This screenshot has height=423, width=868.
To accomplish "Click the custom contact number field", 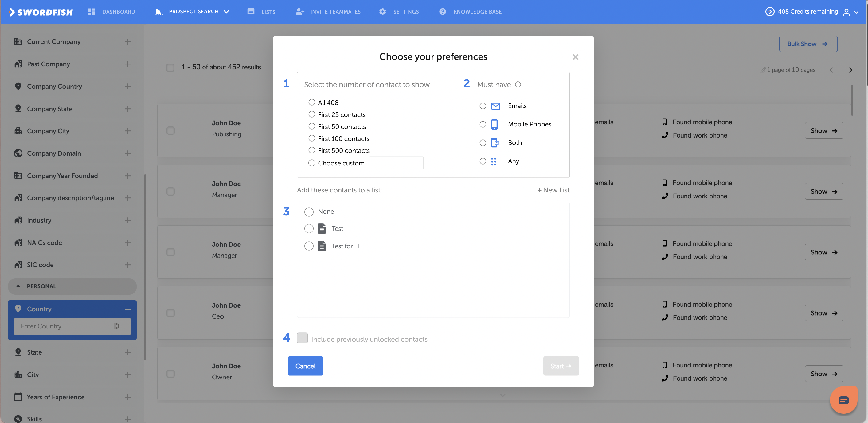I will 396,163.
